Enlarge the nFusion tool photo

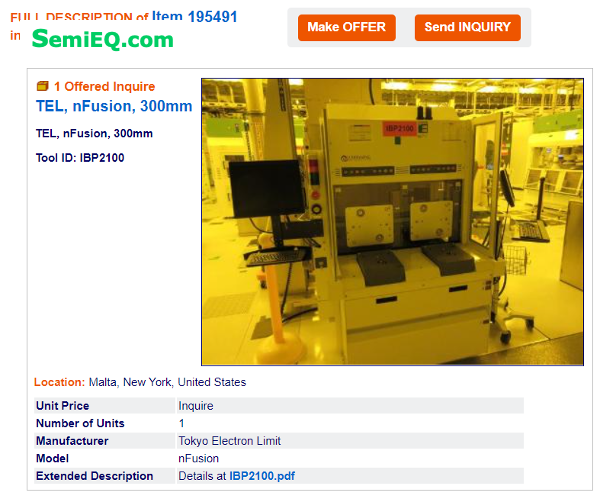point(392,222)
